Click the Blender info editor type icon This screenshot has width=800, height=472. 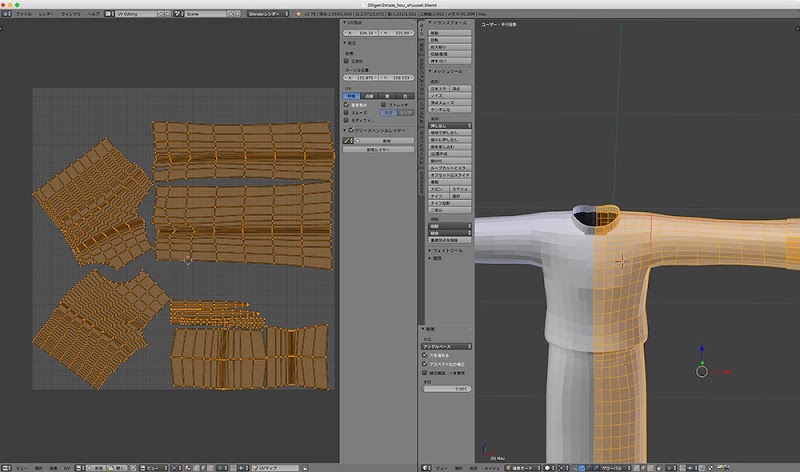click(6, 15)
